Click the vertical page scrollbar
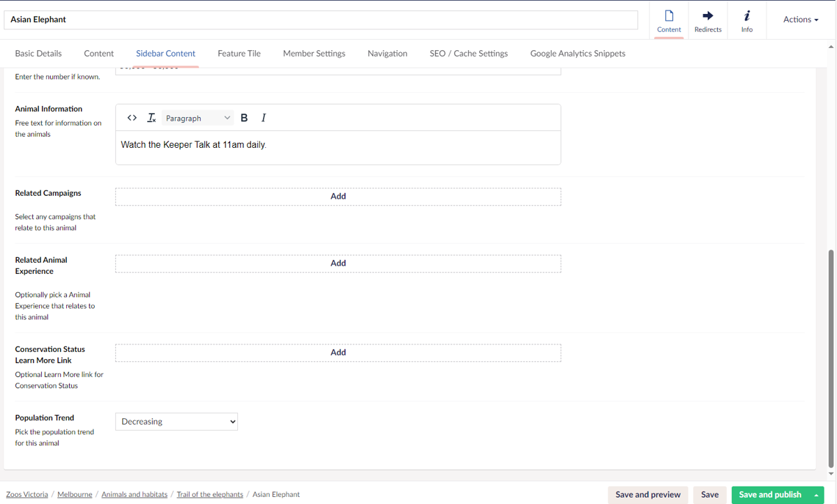 click(830, 359)
